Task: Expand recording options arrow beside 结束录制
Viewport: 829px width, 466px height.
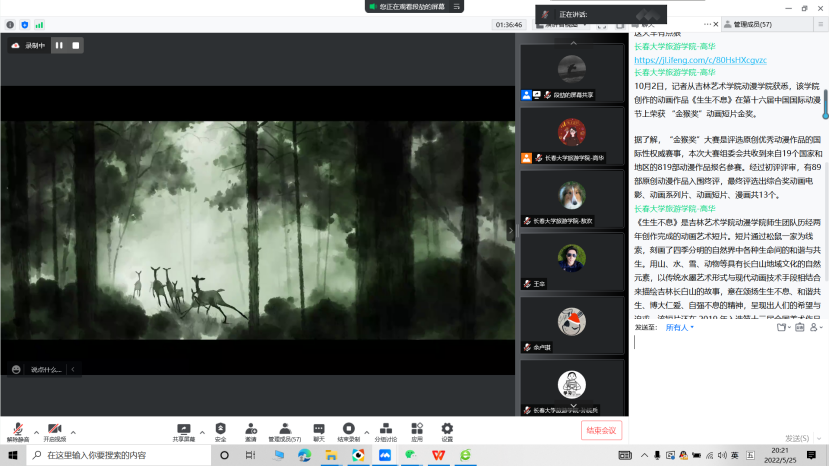Action: tap(366, 432)
